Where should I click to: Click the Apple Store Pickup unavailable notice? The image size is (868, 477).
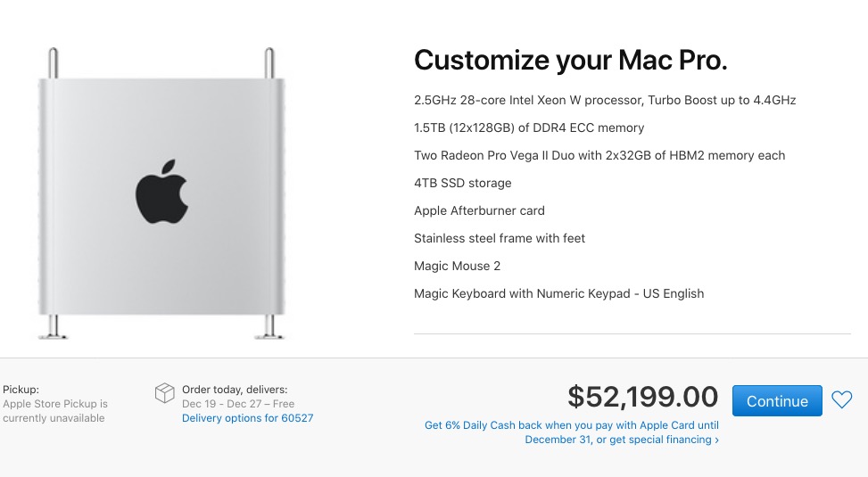55,411
